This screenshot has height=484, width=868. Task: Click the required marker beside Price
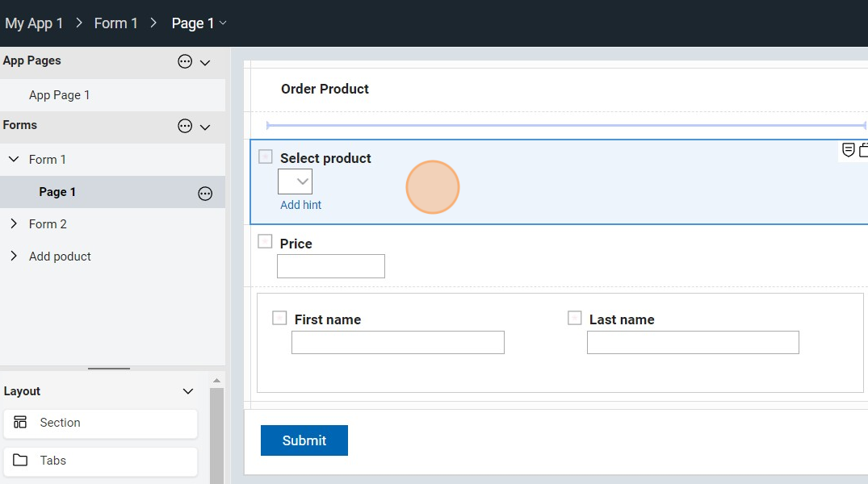click(x=265, y=241)
